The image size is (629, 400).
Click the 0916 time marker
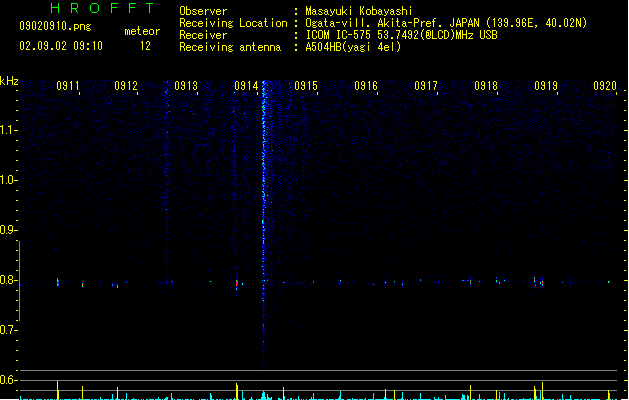coord(366,86)
